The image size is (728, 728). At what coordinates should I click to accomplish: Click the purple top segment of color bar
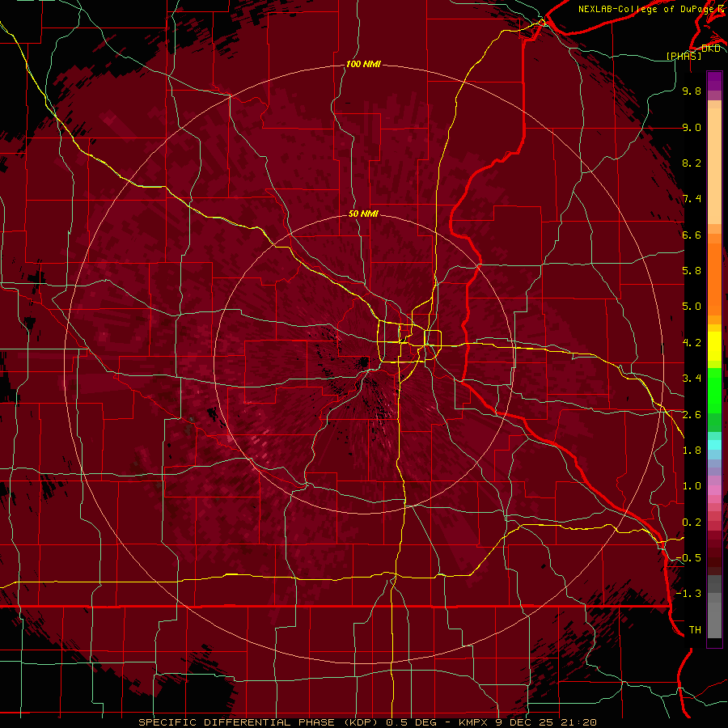pos(714,81)
